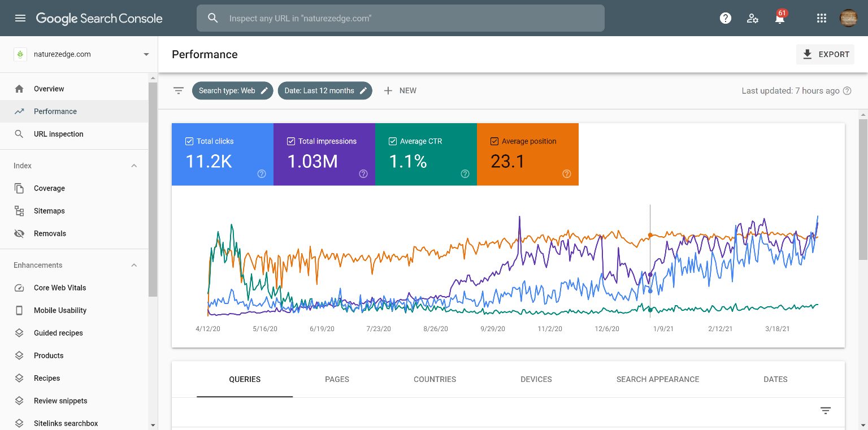Click the filter lines icon beside Search type

[x=179, y=90]
